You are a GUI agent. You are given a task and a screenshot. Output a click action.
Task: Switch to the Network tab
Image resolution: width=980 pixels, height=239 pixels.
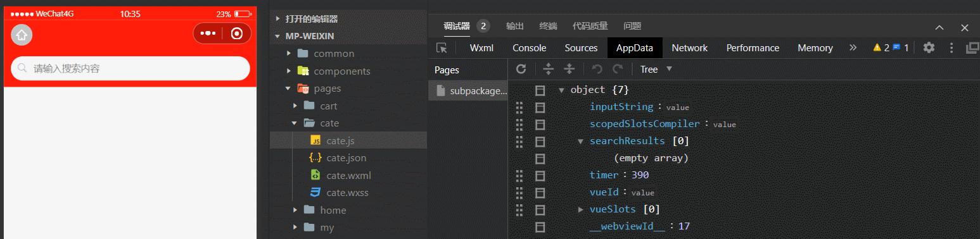pos(690,48)
